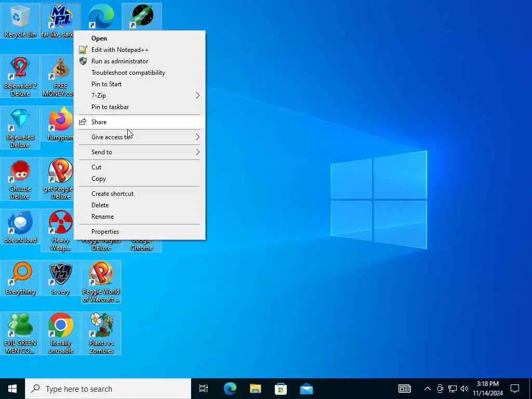This screenshot has width=532, height=399.
Task: Launch Edge from the taskbar
Action: (230, 389)
